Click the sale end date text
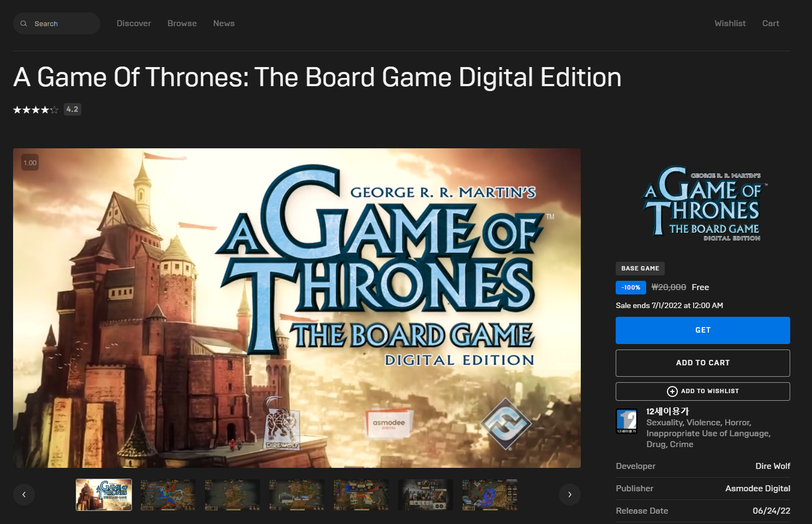 (669, 305)
